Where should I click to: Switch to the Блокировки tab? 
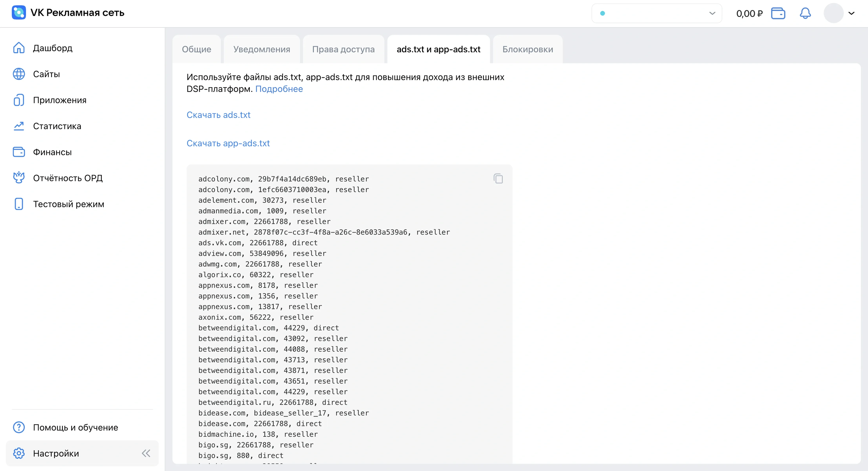[x=528, y=49]
